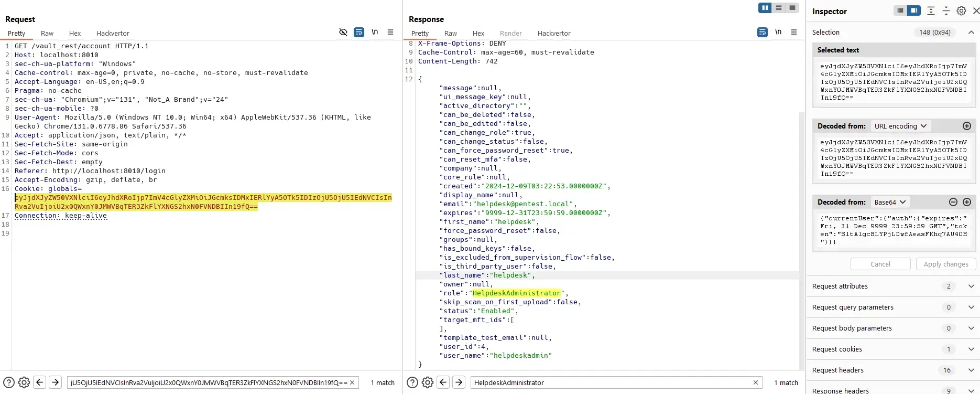
Task: Select the Response Hex tab
Action: coord(478,33)
